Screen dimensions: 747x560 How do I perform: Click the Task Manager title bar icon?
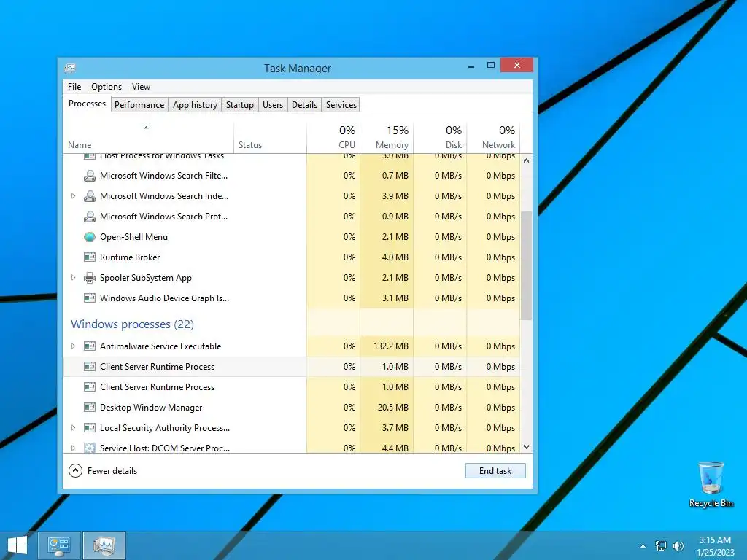pyautogui.click(x=70, y=68)
